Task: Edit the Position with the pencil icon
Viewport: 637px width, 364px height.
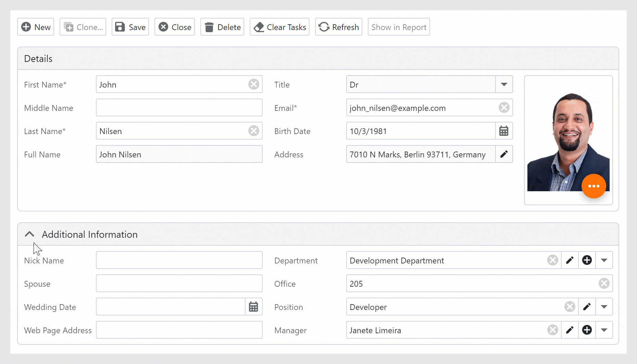Action: pyautogui.click(x=587, y=307)
